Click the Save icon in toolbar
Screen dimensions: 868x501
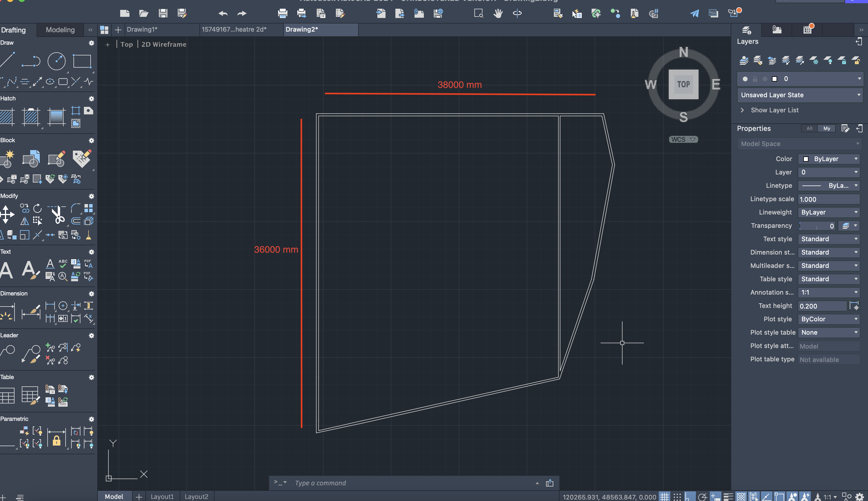pyautogui.click(x=163, y=13)
